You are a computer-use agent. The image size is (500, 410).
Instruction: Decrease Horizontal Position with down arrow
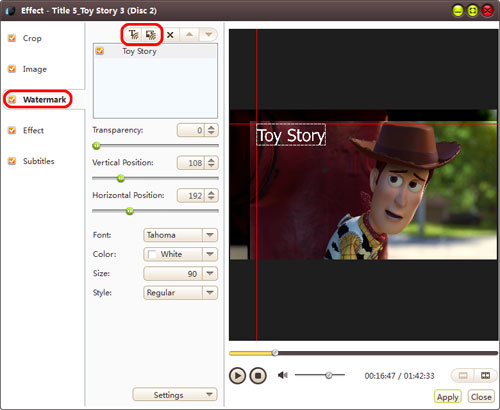211,198
